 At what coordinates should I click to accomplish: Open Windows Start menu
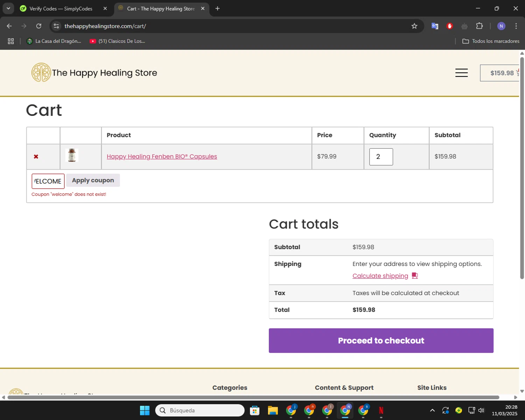pyautogui.click(x=145, y=410)
